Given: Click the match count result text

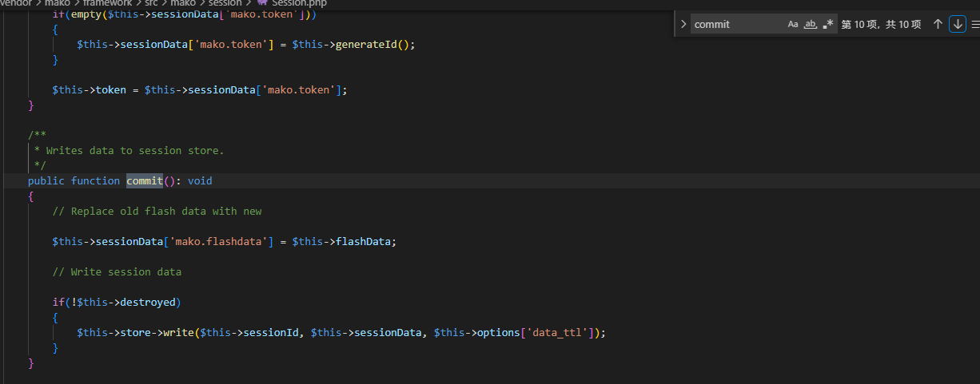Looking at the screenshot, I should pos(881,24).
